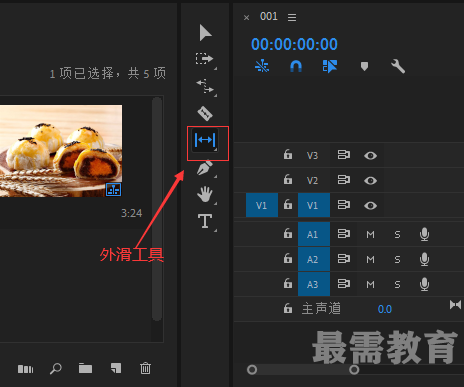This screenshot has width=464, height=387.
Task: Toggle sync lock for V2
Action: click(344, 180)
